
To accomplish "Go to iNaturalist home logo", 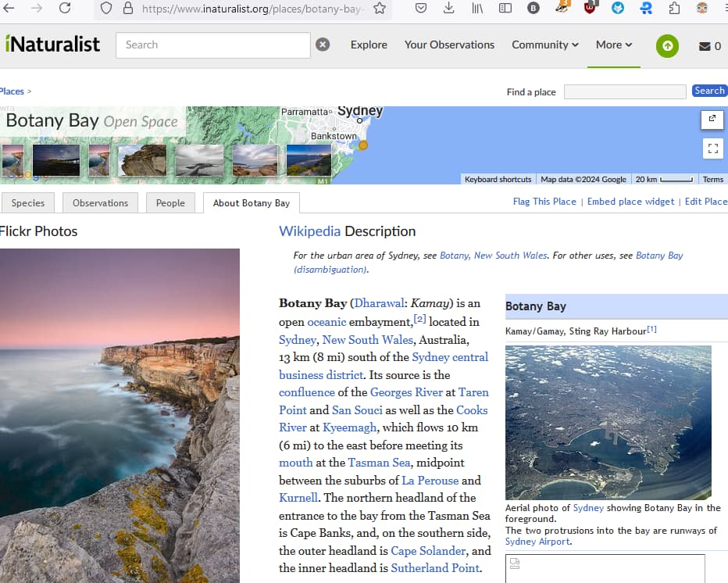I will (52, 44).
